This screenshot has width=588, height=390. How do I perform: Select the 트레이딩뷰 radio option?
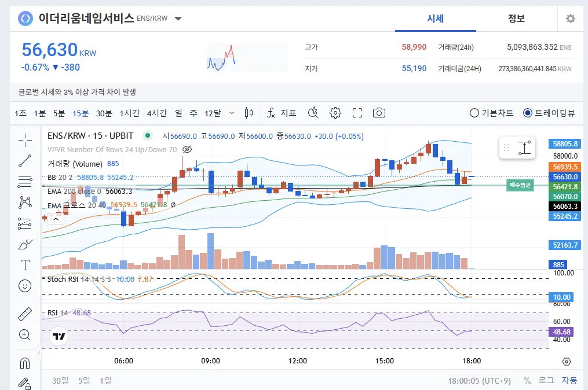tap(549, 113)
